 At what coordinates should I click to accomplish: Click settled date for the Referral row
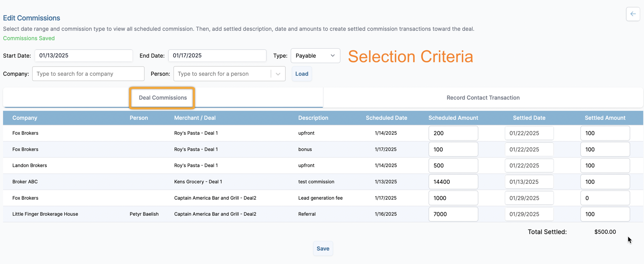click(529, 214)
